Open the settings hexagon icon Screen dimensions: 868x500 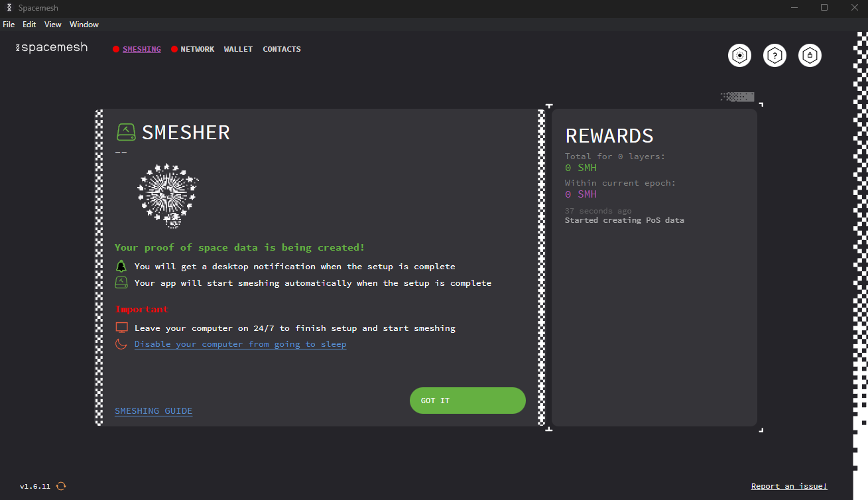click(739, 56)
